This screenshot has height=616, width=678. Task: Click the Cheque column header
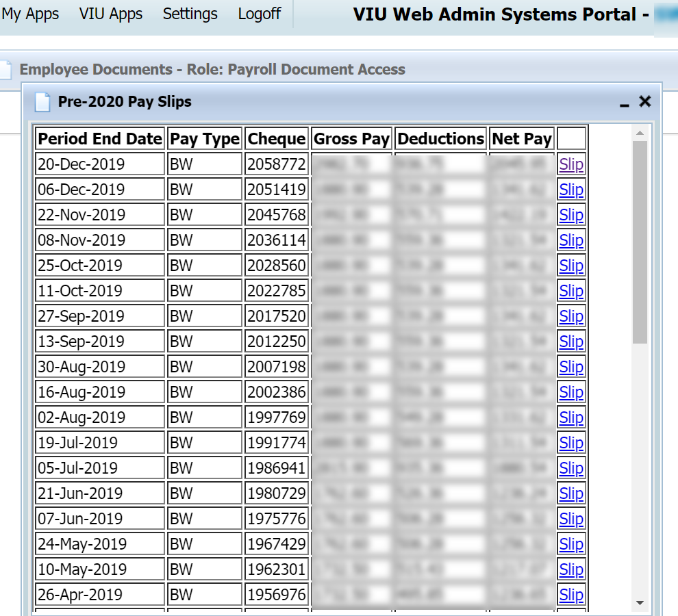tap(276, 138)
